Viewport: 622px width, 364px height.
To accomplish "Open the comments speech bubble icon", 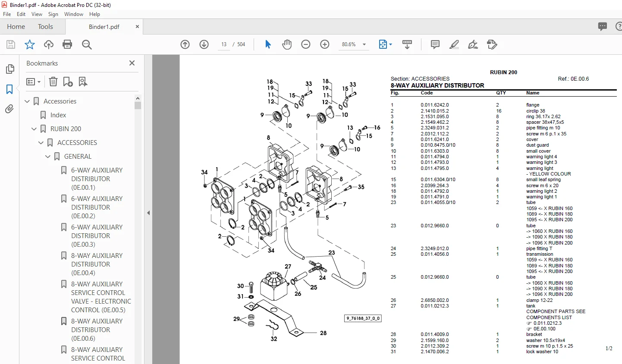I will pyautogui.click(x=603, y=26).
